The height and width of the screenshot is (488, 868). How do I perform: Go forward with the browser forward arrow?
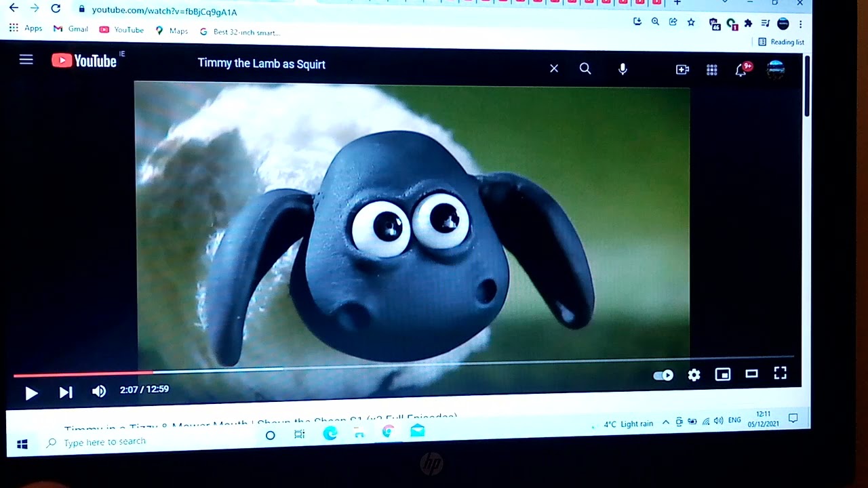coord(35,8)
